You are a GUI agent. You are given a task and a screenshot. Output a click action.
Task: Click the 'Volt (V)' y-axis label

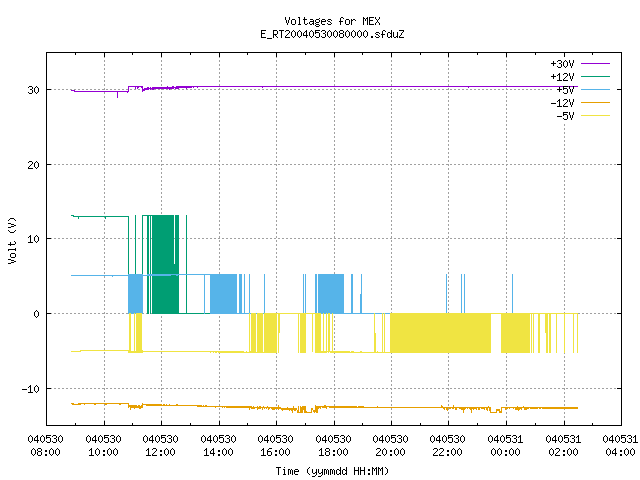[x=12, y=241]
